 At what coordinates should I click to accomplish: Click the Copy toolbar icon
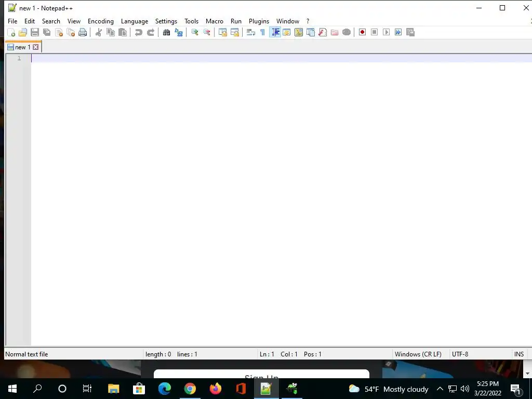pos(111,32)
